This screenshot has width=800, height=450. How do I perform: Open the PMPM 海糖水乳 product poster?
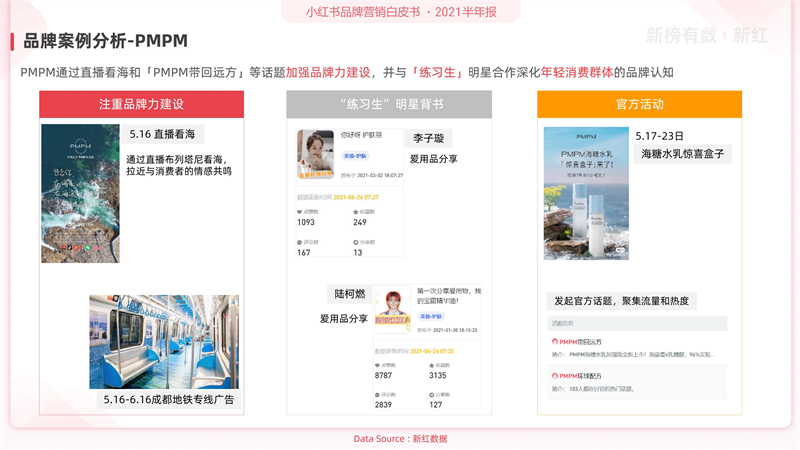coord(586,193)
